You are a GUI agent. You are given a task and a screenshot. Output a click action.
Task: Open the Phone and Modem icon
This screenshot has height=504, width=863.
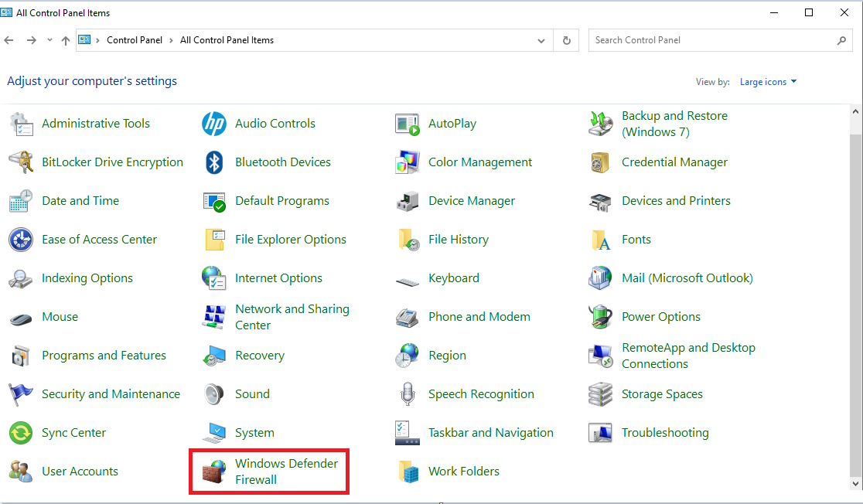tap(408, 317)
